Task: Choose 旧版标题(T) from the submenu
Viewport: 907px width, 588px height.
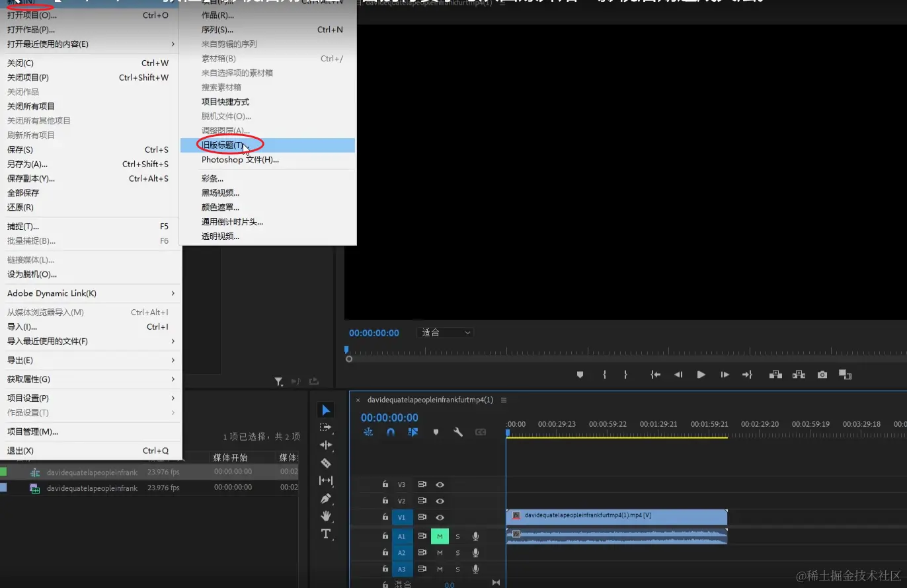Action: pos(268,145)
